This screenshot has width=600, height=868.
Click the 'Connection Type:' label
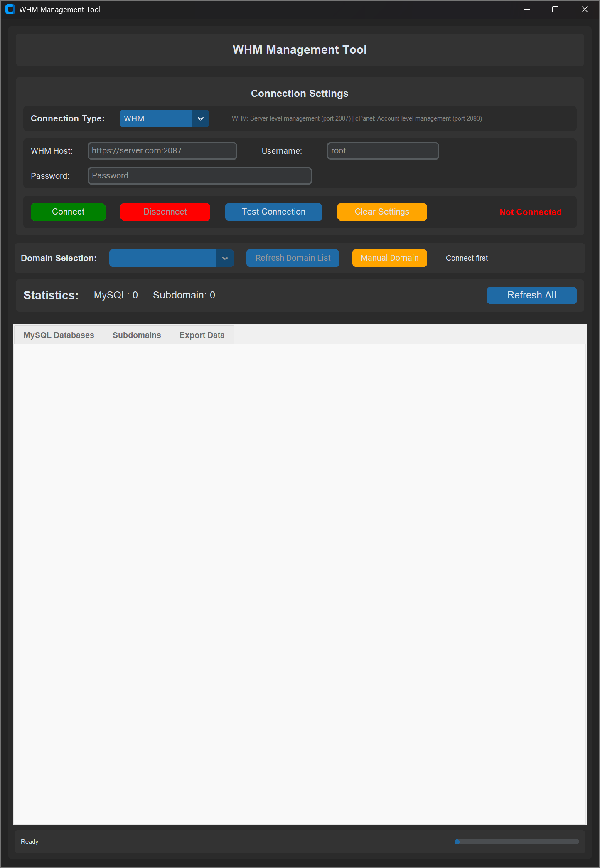(x=68, y=118)
